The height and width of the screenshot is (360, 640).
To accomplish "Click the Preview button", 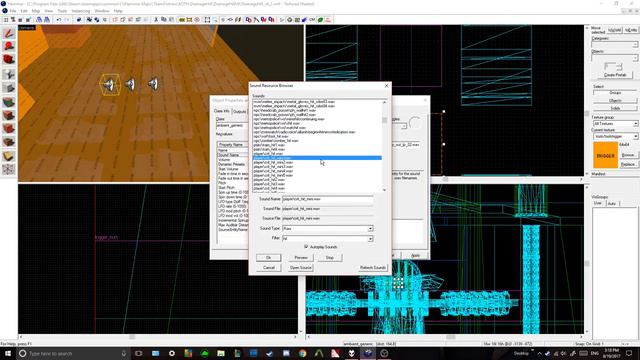I will [301, 258].
